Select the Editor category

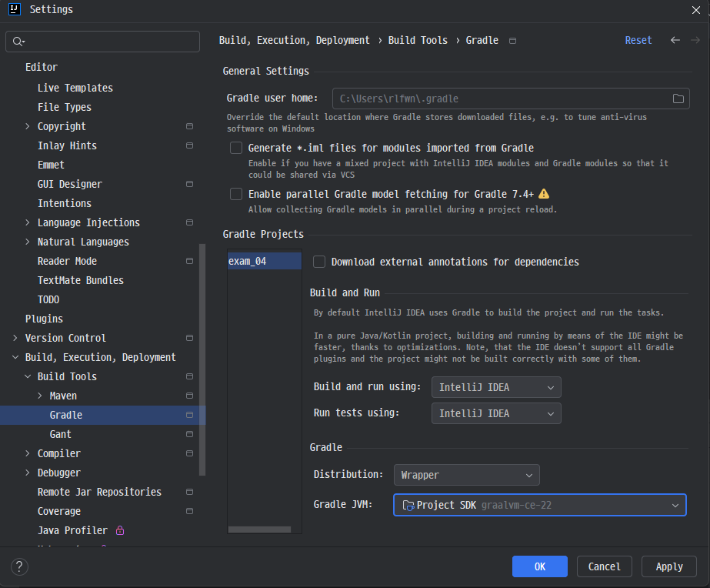point(42,67)
